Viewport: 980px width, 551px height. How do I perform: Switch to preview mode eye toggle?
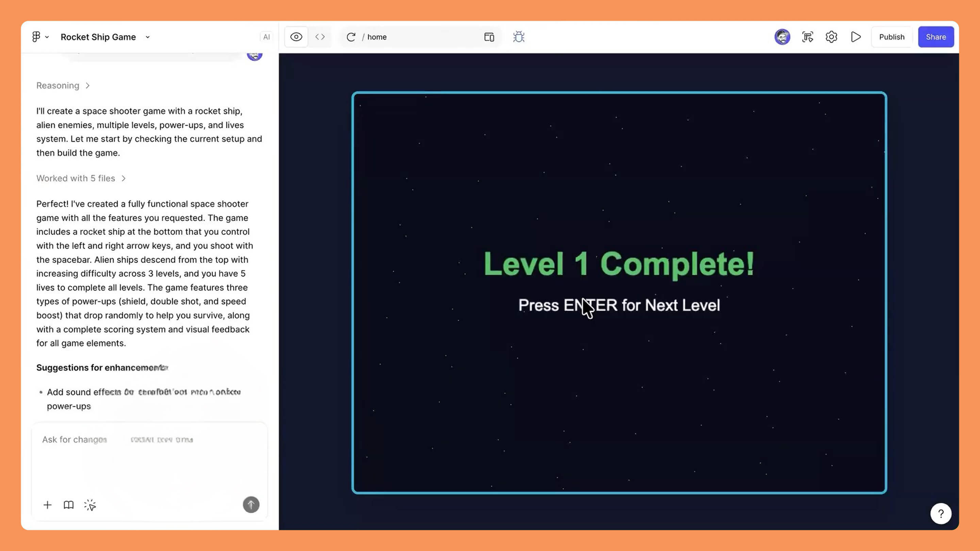point(296,37)
